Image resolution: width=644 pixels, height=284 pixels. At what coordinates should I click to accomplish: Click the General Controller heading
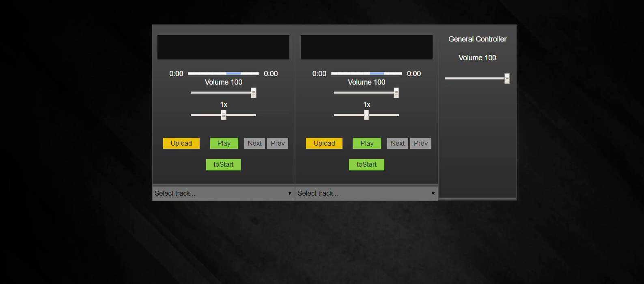[x=478, y=39]
